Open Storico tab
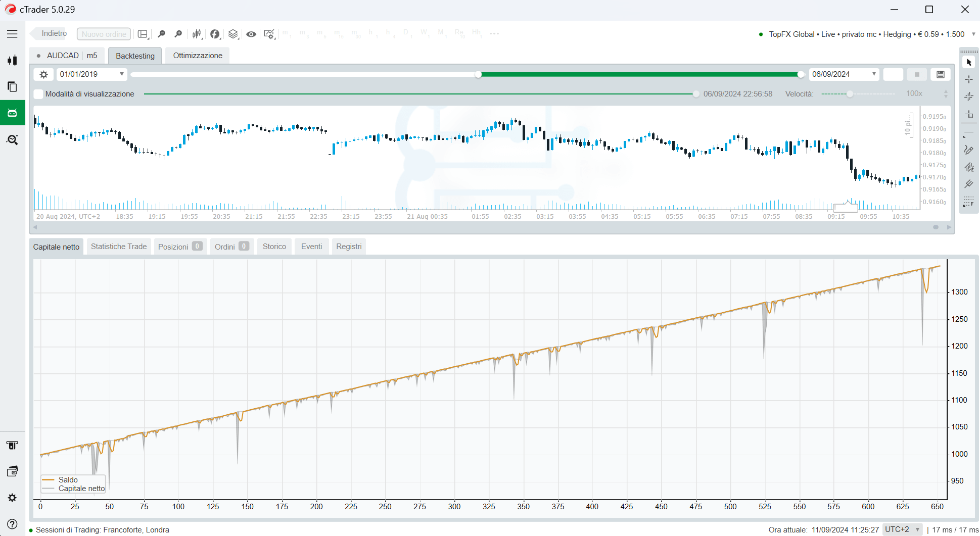Image resolution: width=980 pixels, height=536 pixels. tap(274, 247)
